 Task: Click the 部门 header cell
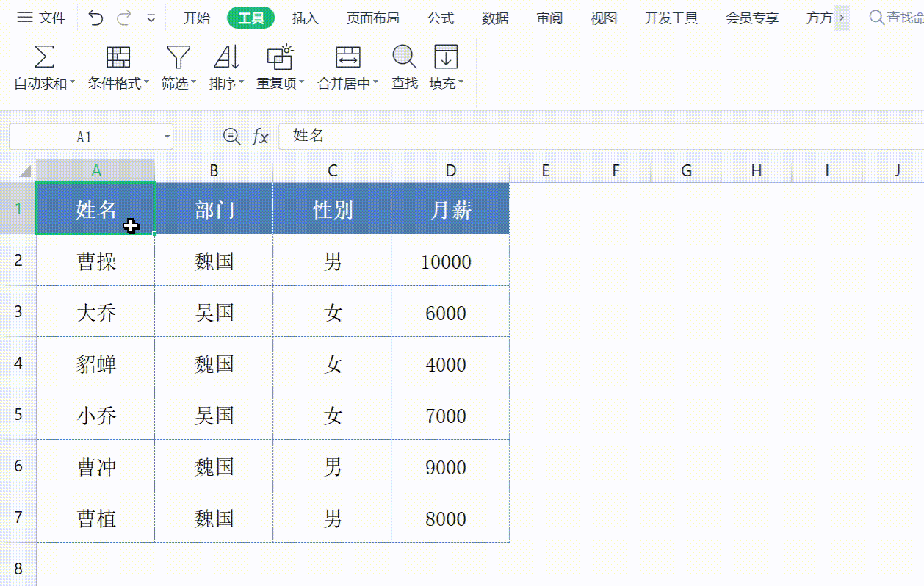[x=214, y=209]
